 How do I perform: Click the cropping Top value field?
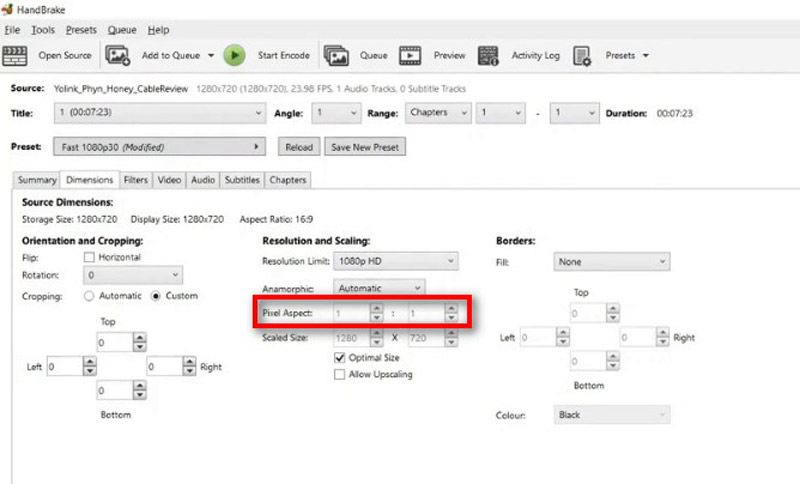115,342
